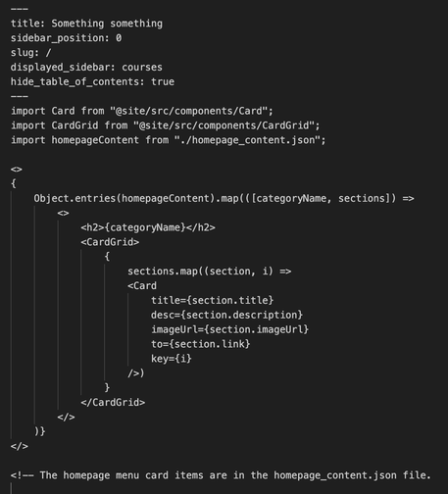Click the HTML comment about homepage menu
The image size is (448, 494).
click(x=221, y=475)
